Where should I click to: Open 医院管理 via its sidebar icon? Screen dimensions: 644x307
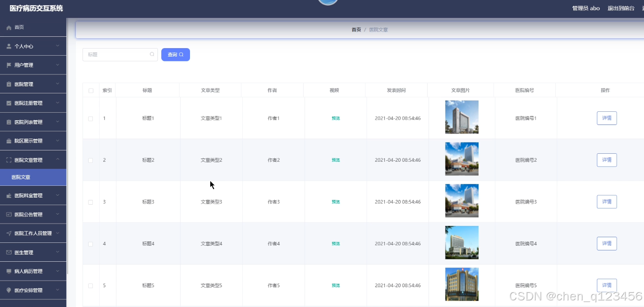point(8,84)
